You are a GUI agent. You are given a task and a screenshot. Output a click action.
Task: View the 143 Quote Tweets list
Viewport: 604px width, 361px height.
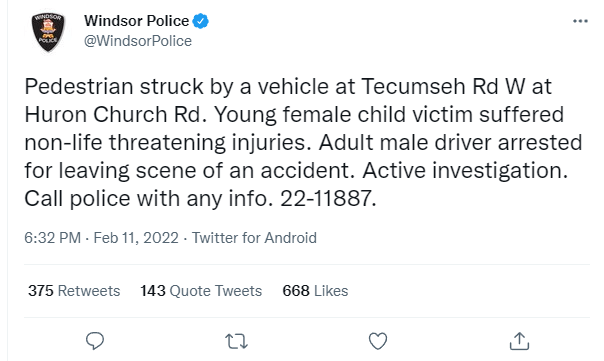[x=201, y=291]
